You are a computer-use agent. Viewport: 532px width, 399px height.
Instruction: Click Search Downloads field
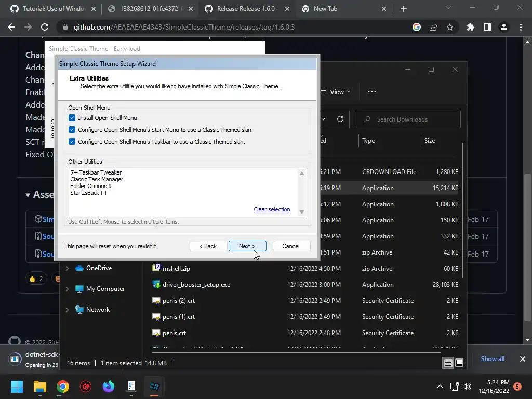coord(408,119)
